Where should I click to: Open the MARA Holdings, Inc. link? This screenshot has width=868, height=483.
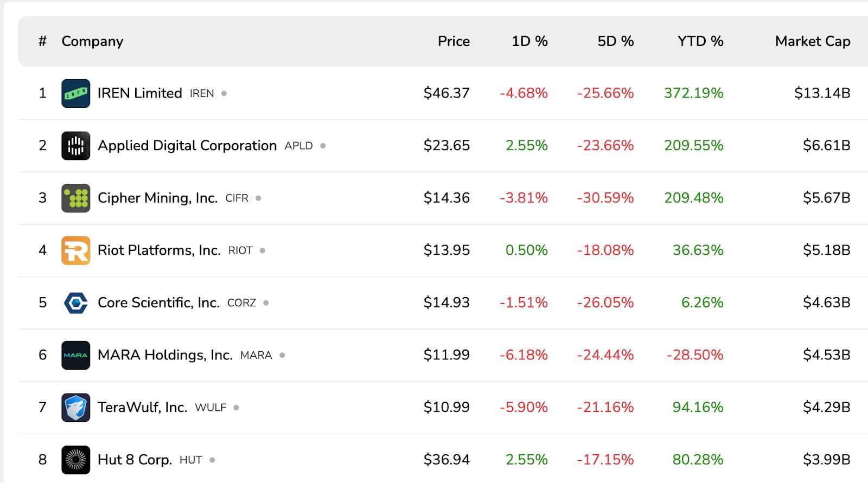pyautogui.click(x=165, y=355)
